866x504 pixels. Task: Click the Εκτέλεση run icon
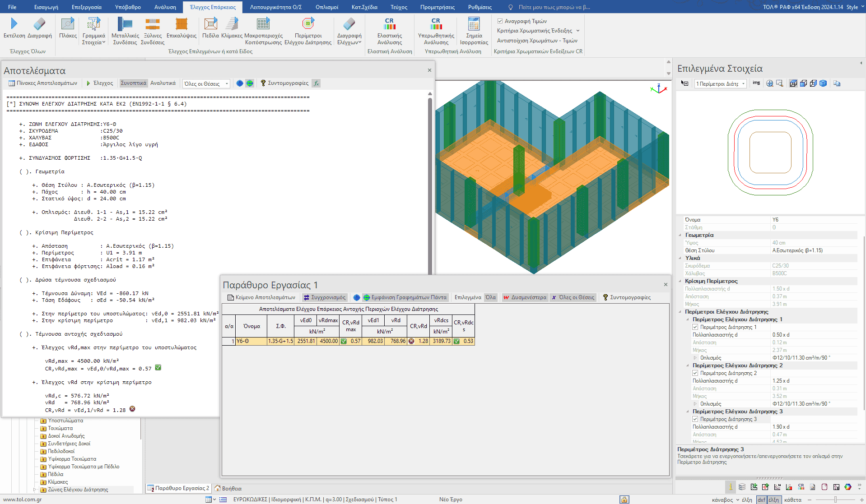click(x=14, y=24)
